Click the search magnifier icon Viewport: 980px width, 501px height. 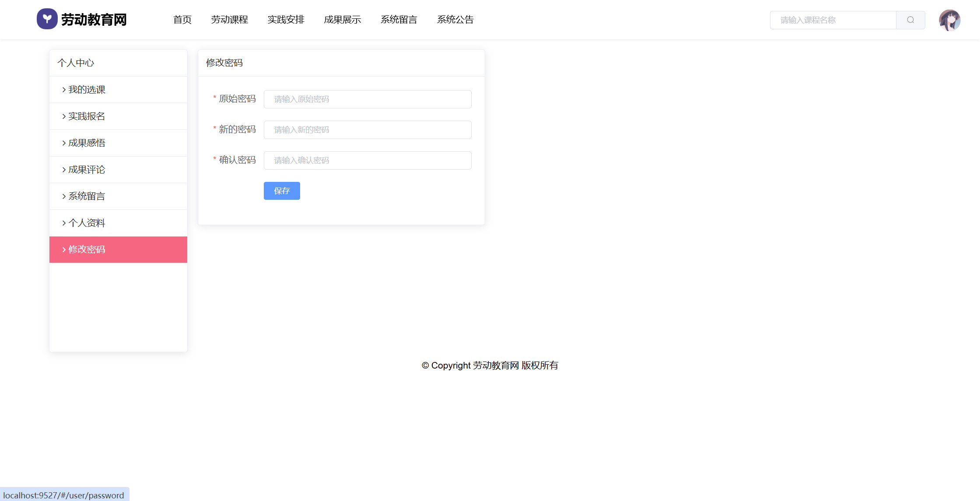(910, 20)
